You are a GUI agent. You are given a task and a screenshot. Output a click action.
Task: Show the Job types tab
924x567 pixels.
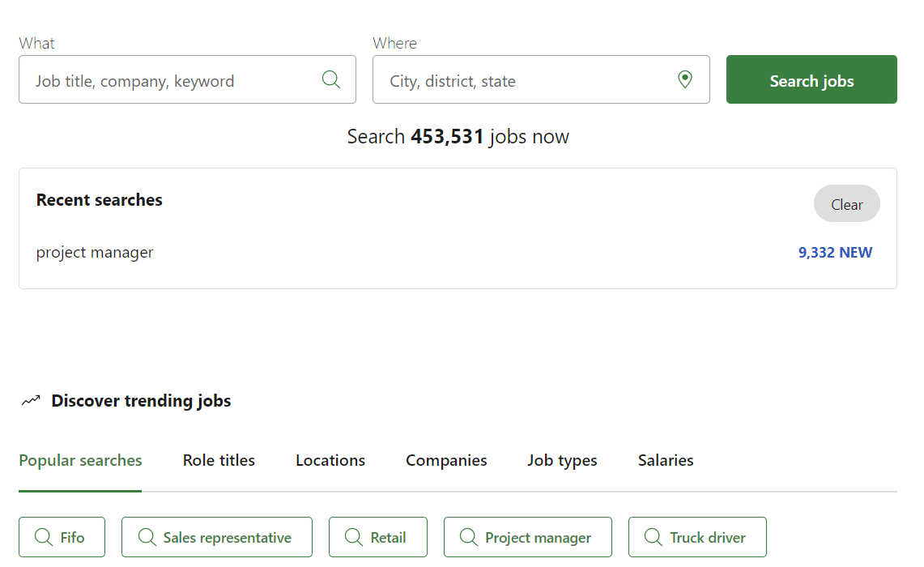562,460
